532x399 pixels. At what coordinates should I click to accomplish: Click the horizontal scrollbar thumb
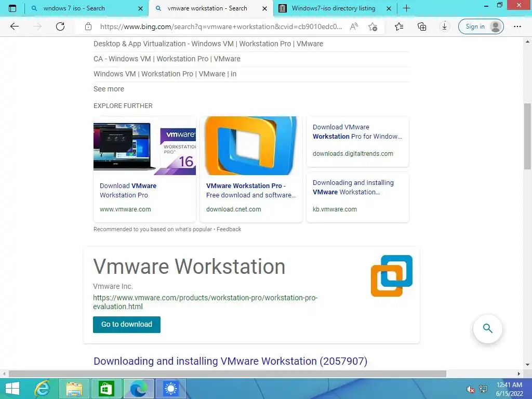click(x=228, y=374)
